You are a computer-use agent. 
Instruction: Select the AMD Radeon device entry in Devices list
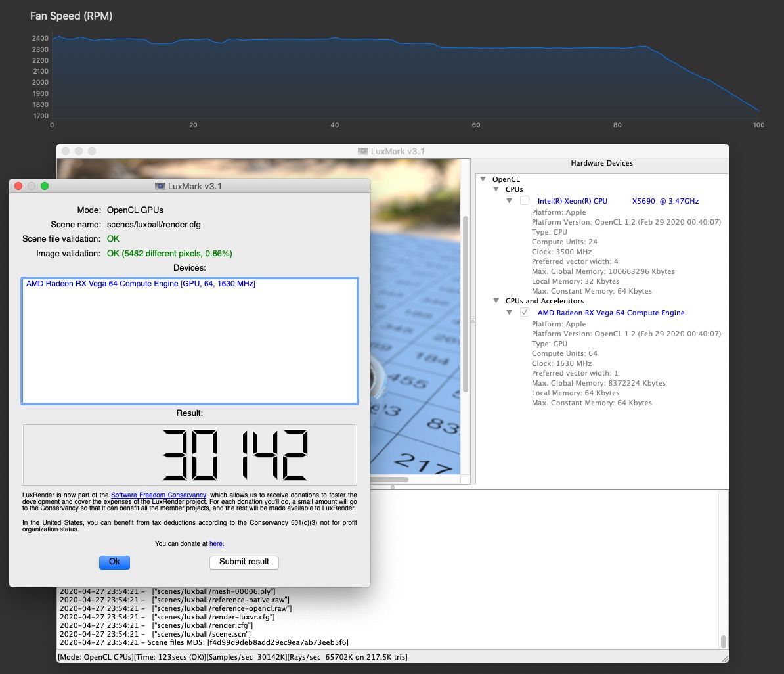pos(141,284)
